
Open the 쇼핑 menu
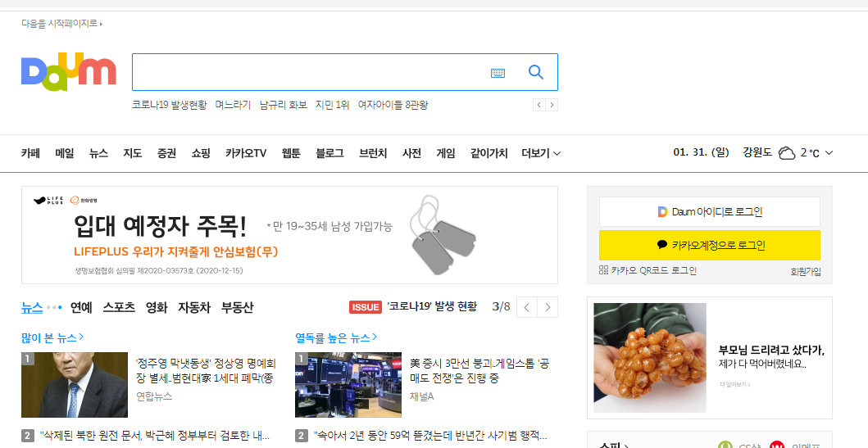(x=201, y=153)
